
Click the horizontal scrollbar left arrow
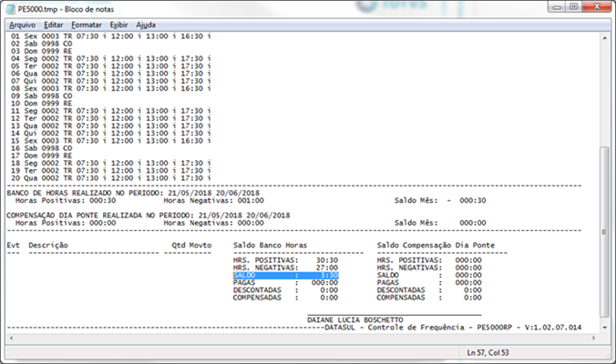click(x=11, y=338)
